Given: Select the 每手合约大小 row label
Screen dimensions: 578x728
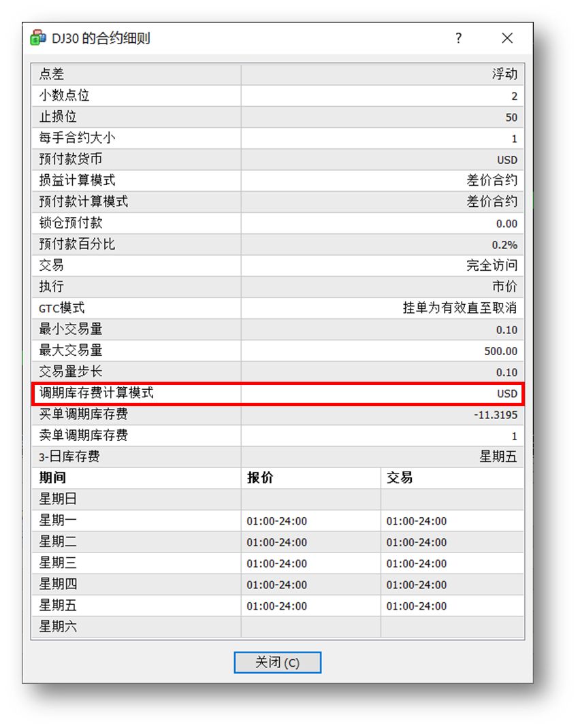Looking at the screenshot, I should [x=77, y=138].
